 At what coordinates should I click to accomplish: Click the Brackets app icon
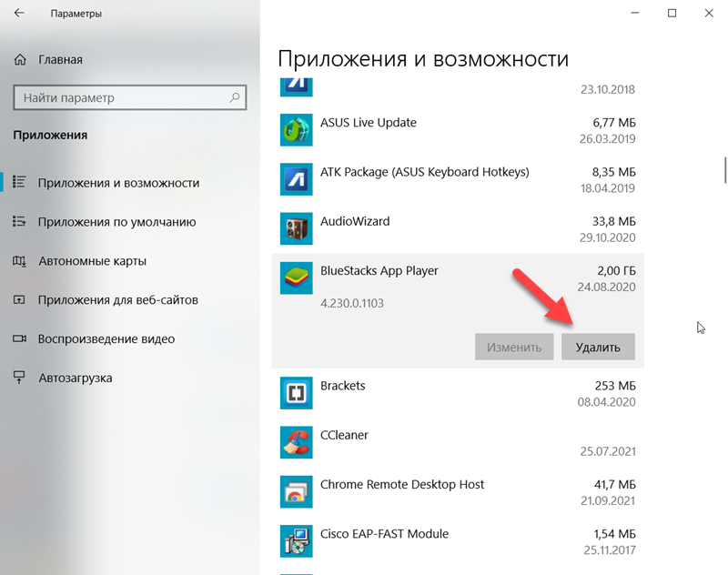297,393
